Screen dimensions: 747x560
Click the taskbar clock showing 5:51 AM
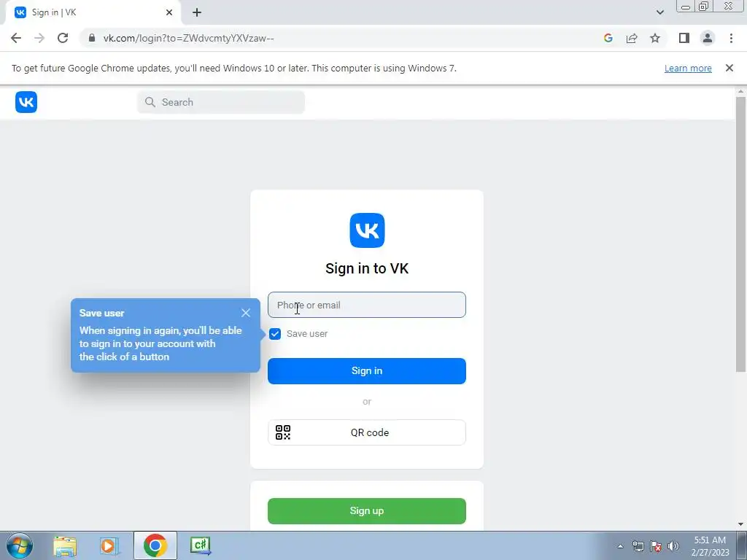tap(710, 546)
